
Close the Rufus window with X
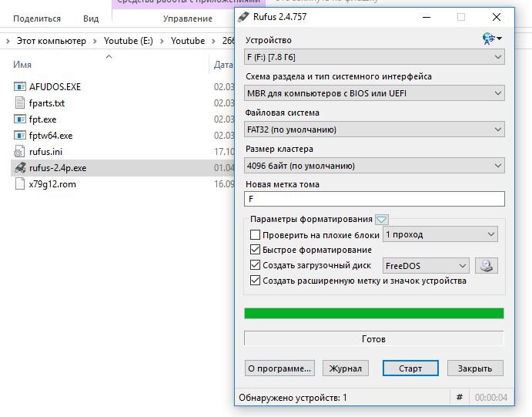pyautogui.click(x=497, y=17)
